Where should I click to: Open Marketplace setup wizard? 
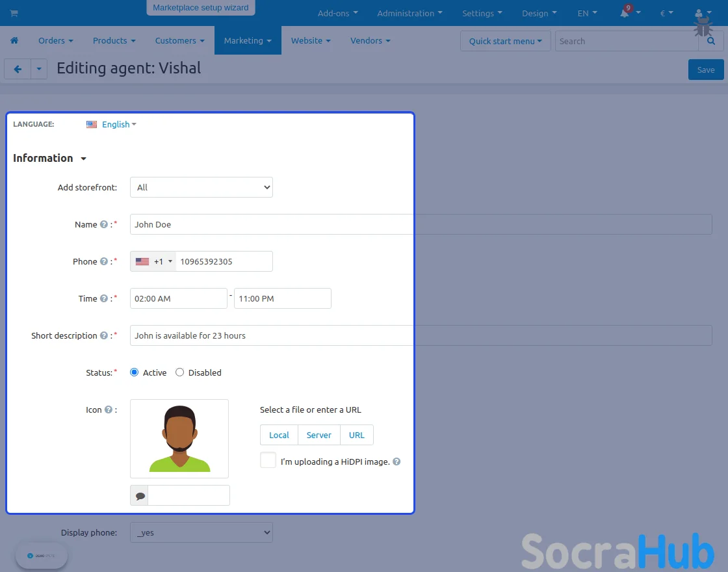pos(201,7)
